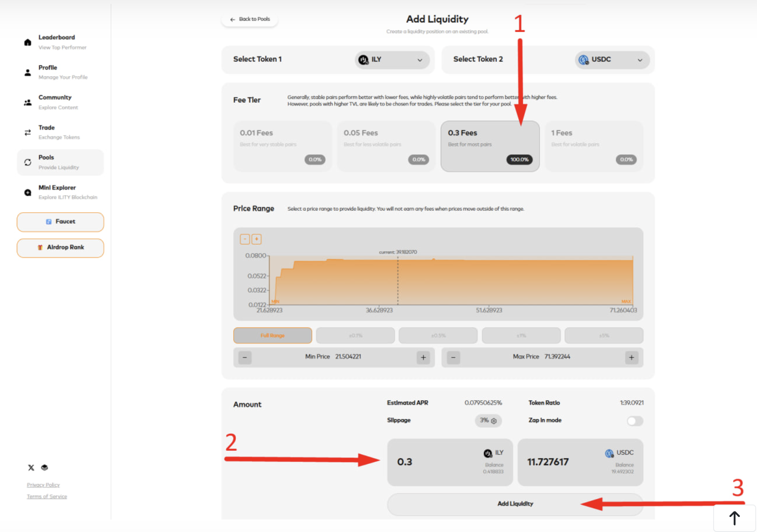The width and height of the screenshot is (757, 532).
Task: Click the X (Twitter) social icon
Action: point(31,468)
